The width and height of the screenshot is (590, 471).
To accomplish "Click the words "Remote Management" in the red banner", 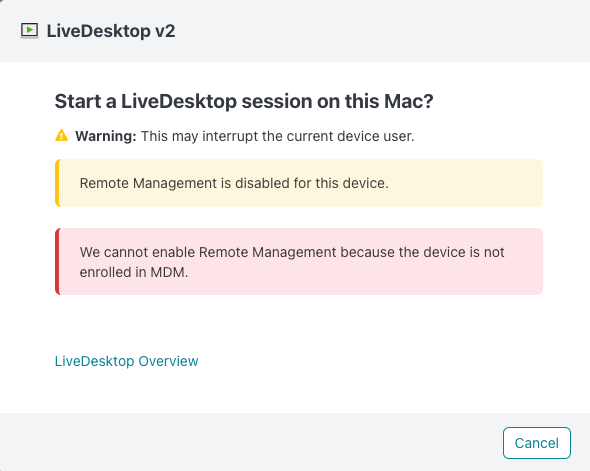I will [x=268, y=252].
